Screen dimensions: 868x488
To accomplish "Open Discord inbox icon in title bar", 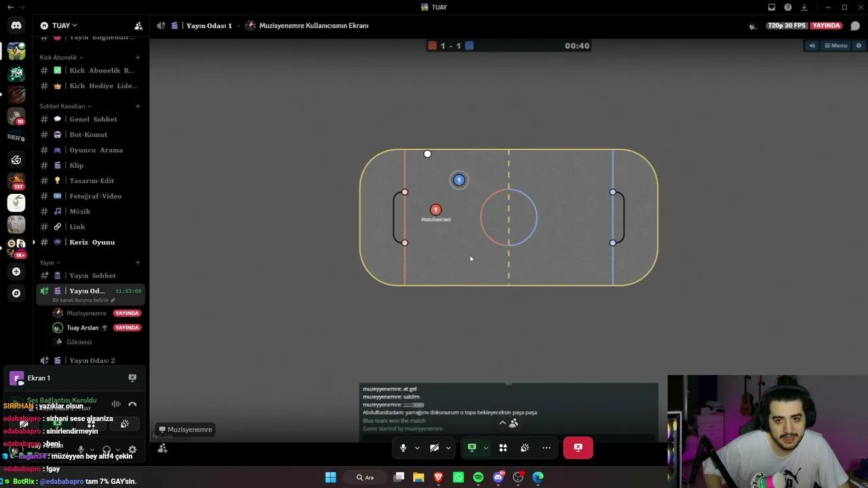I will tap(772, 7).
